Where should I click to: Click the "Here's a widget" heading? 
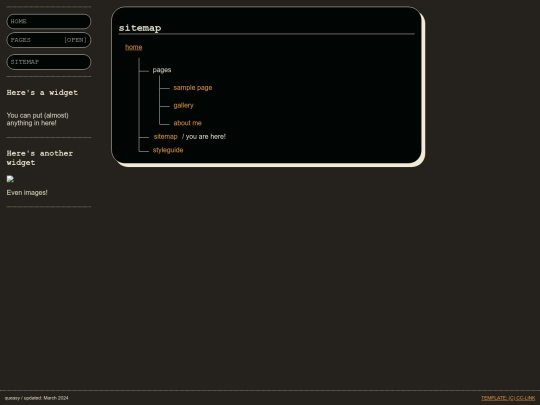42,93
